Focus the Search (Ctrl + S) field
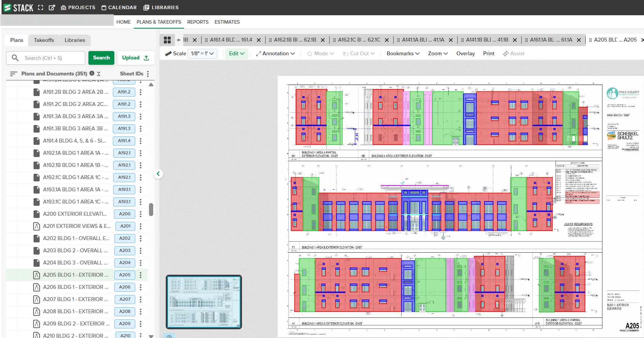 (x=46, y=58)
